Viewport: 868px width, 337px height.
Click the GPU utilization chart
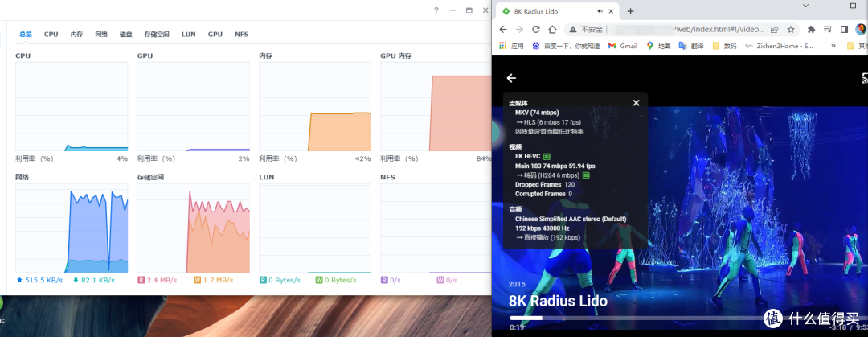[x=193, y=106]
